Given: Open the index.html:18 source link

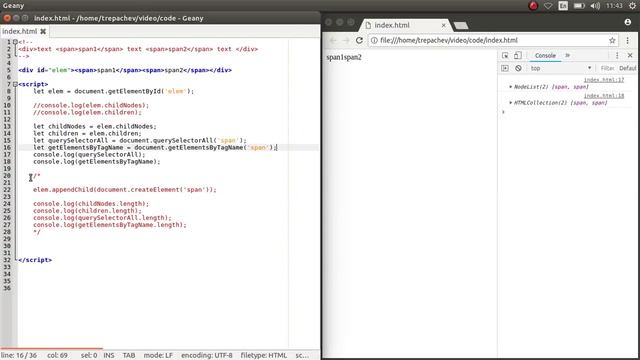Looking at the screenshot, I should 604,96.
